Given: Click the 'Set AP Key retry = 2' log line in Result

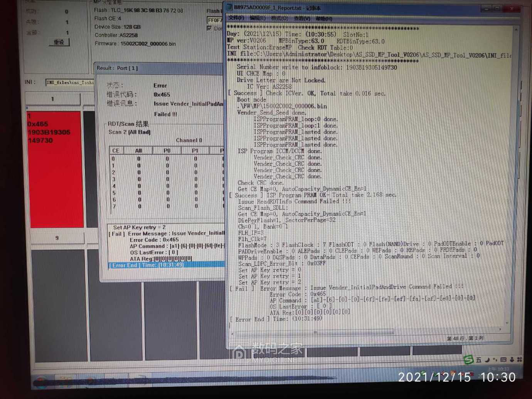Looking at the screenshot, I should click(x=140, y=227).
